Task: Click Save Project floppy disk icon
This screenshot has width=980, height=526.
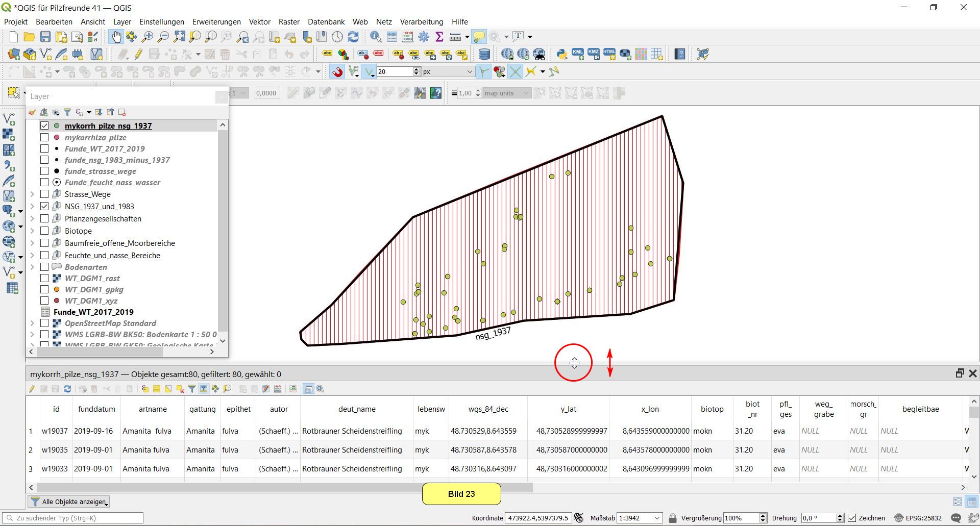Action: click(x=45, y=37)
